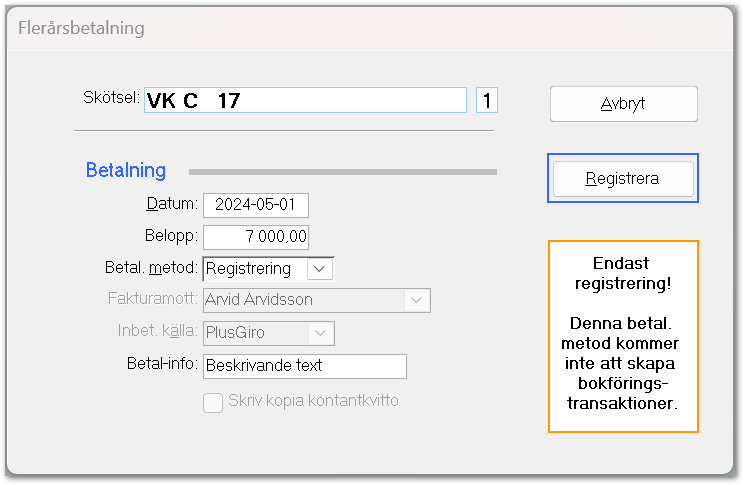Click the Datum label
The width and height of the screenshot is (744, 485).
172,204
